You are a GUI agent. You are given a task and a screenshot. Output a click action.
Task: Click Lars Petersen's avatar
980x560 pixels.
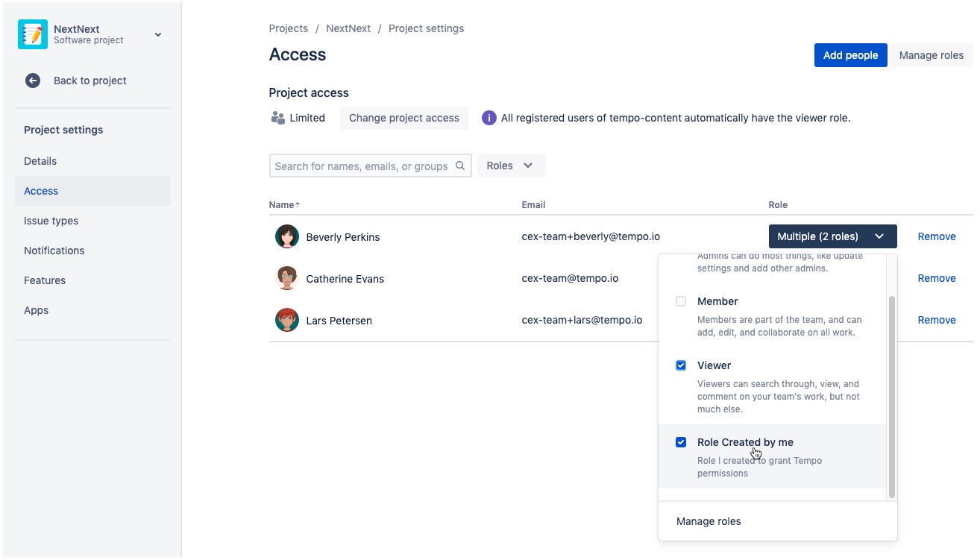coord(287,320)
